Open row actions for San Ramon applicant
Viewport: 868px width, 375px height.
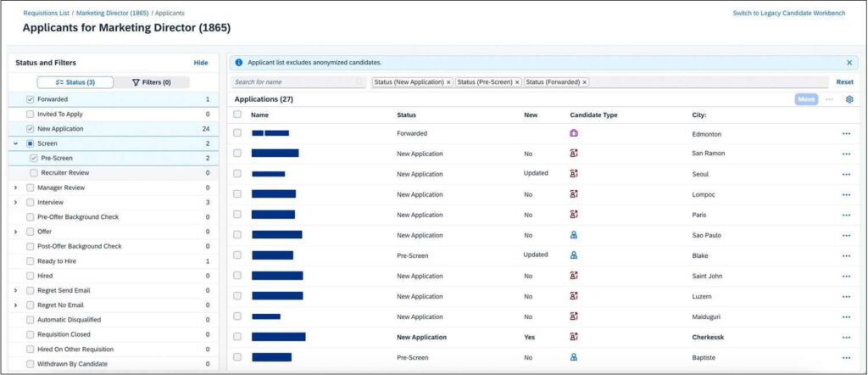point(846,154)
